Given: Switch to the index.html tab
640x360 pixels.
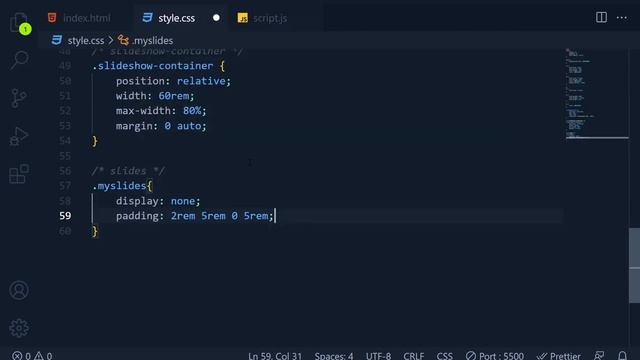Looking at the screenshot, I should (86, 18).
